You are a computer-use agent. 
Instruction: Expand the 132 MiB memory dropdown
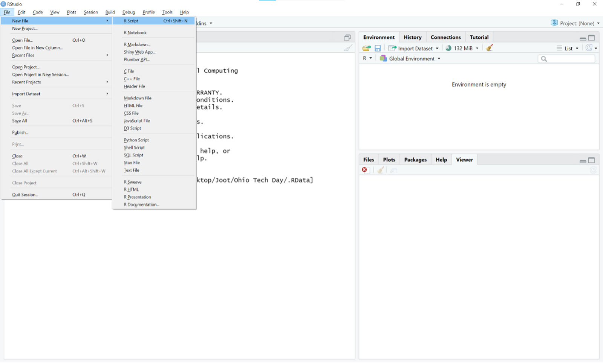click(477, 48)
